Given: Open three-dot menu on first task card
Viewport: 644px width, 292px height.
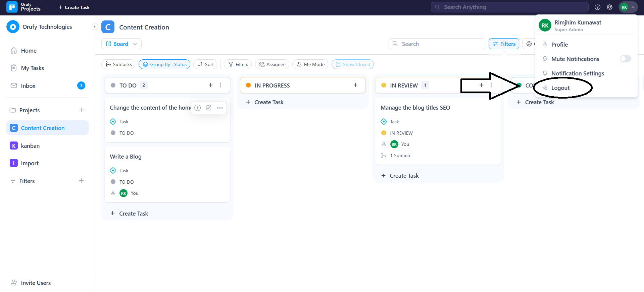Looking at the screenshot, I should tap(220, 108).
